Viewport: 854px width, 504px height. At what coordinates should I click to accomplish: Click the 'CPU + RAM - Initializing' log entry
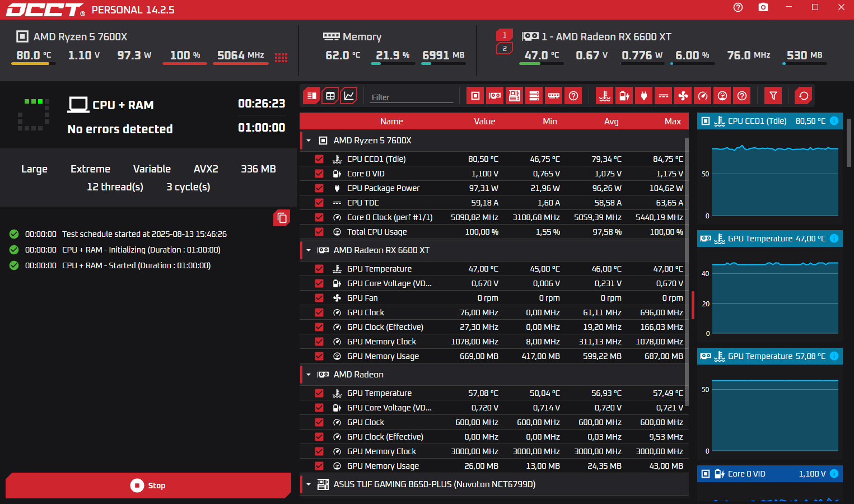click(141, 250)
